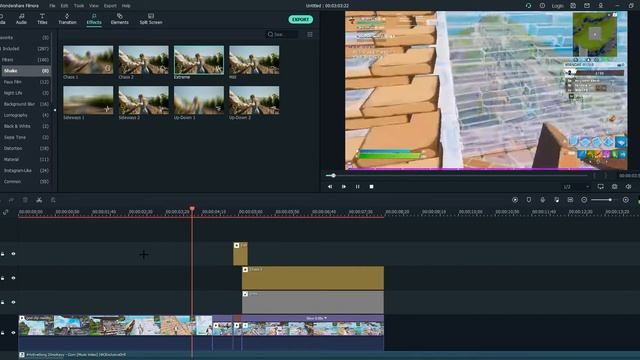Select the Night Life category
Viewport: 640px width, 360px height.
pyautogui.click(x=25, y=93)
